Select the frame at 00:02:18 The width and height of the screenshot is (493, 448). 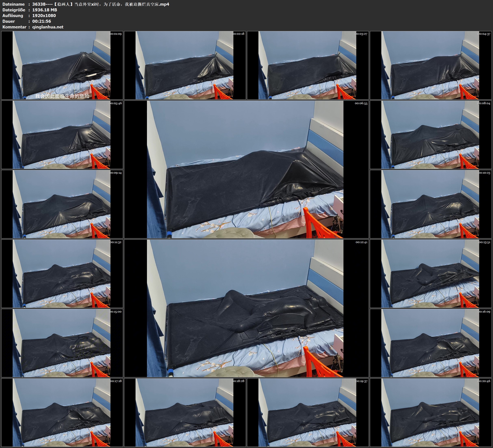coord(185,65)
